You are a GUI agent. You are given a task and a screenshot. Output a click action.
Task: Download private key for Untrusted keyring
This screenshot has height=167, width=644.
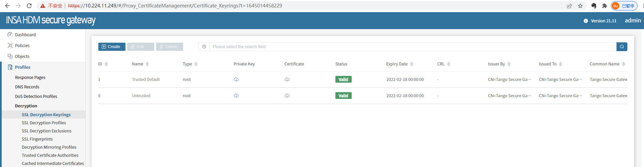(236, 96)
